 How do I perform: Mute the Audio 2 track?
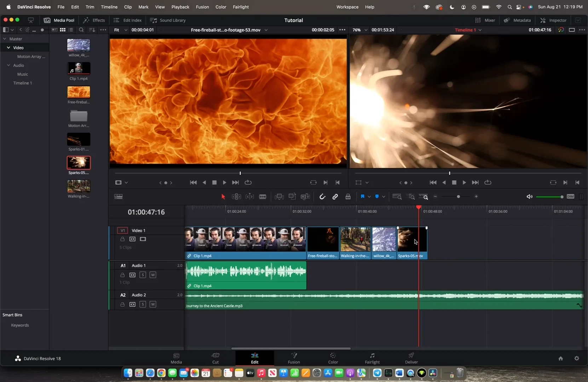tap(152, 304)
